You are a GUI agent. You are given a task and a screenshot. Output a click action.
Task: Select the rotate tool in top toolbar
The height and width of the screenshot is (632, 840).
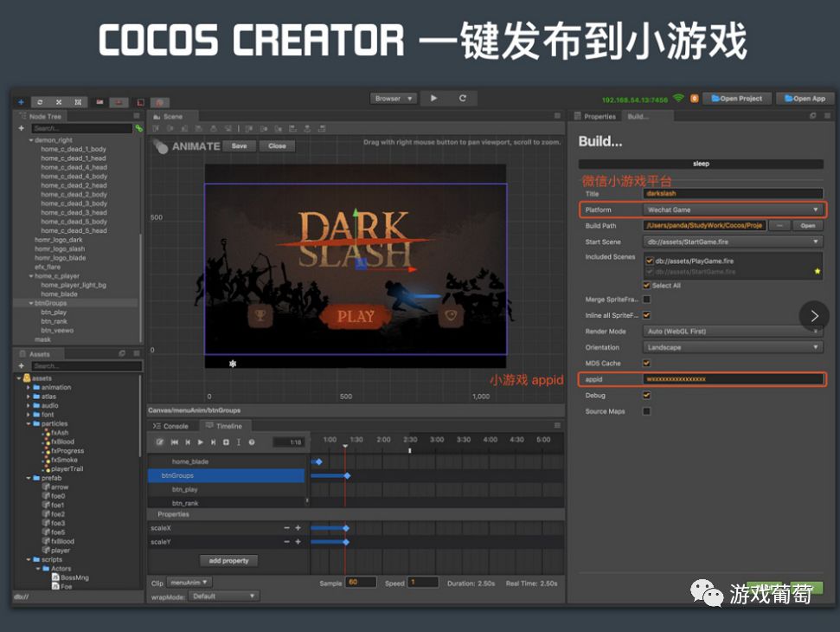(x=40, y=102)
